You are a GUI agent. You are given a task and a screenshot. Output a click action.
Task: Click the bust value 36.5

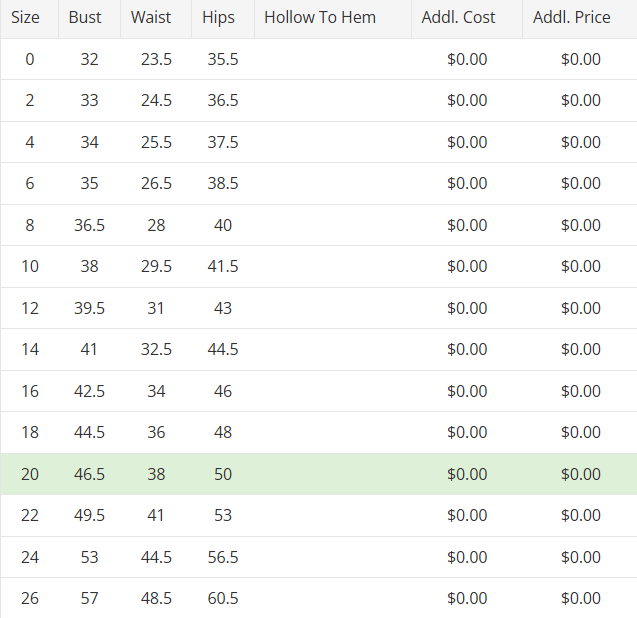coord(89,225)
